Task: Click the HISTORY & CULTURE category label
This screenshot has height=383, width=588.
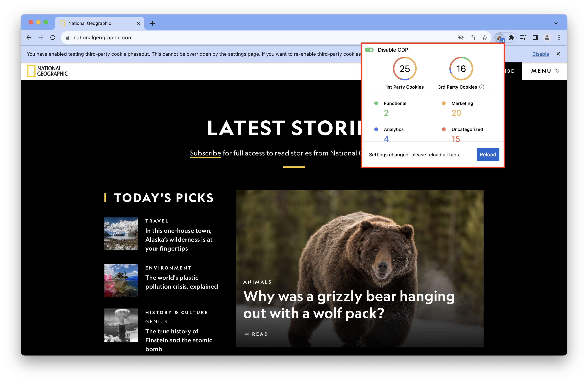Action: point(177,312)
